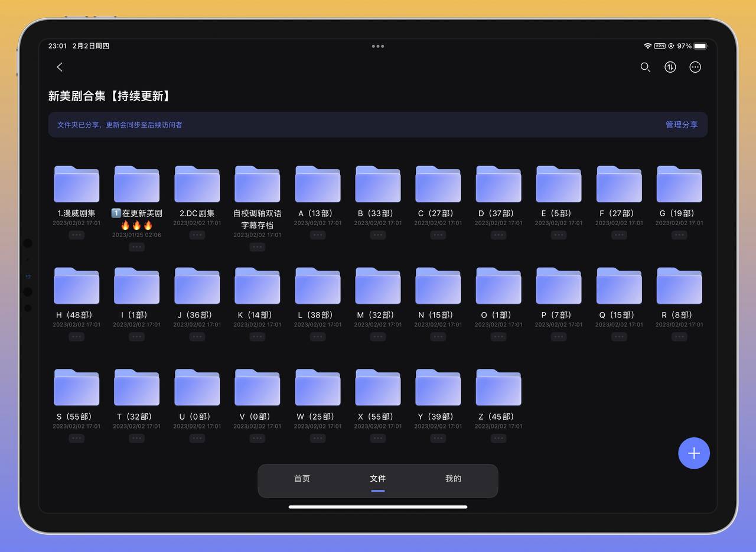The width and height of the screenshot is (756, 552).
Task: Tap the back arrow icon
Action: (60, 67)
